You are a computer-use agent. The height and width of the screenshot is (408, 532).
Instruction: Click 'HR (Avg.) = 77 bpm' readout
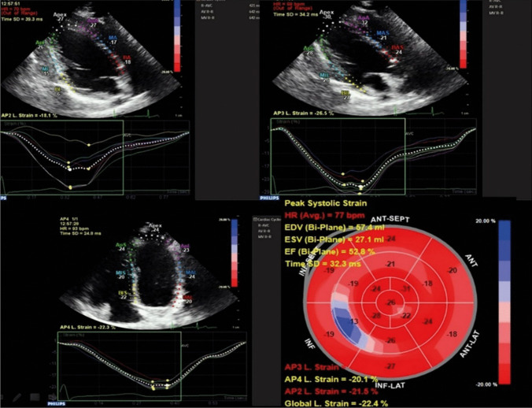(x=324, y=215)
